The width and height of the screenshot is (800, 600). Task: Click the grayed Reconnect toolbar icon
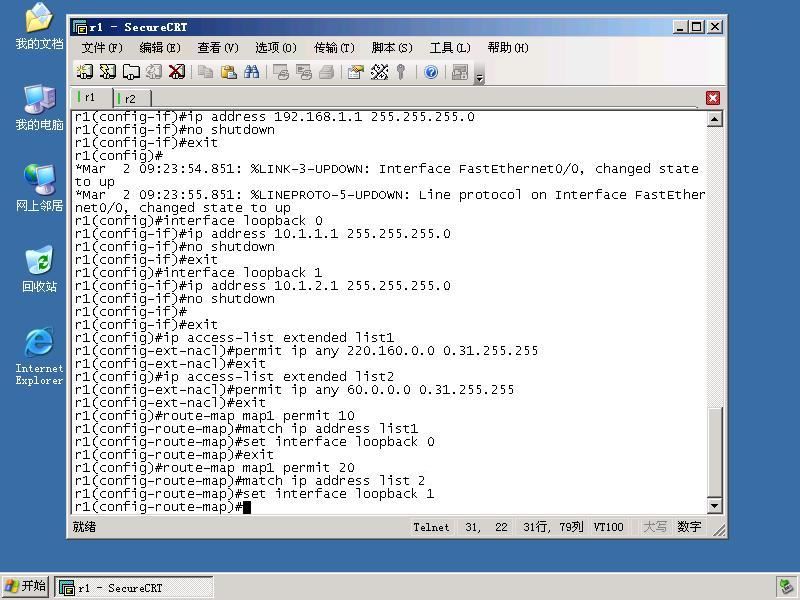tap(154, 72)
